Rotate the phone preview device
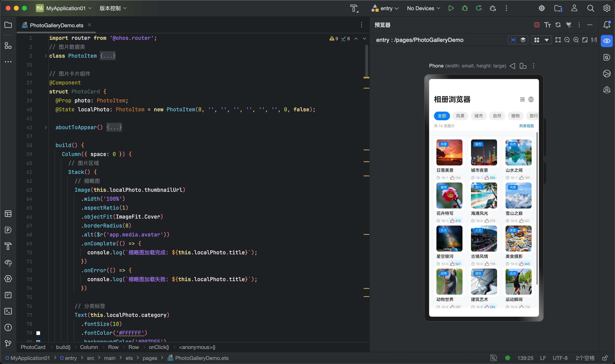The height and width of the screenshot is (364, 615). click(x=523, y=66)
